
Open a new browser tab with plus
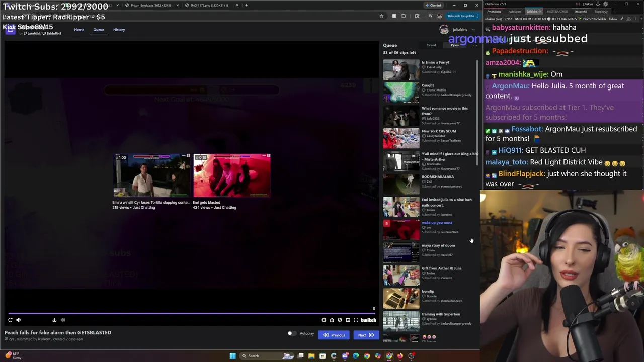pyautogui.click(x=246, y=5)
